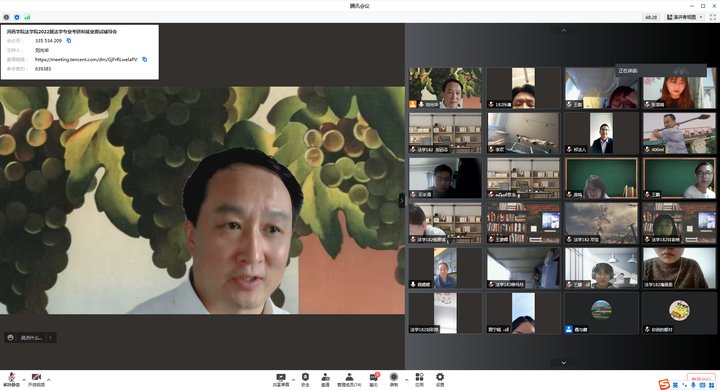
Task: Open the speaker view layout dropdown
Action: [685, 17]
